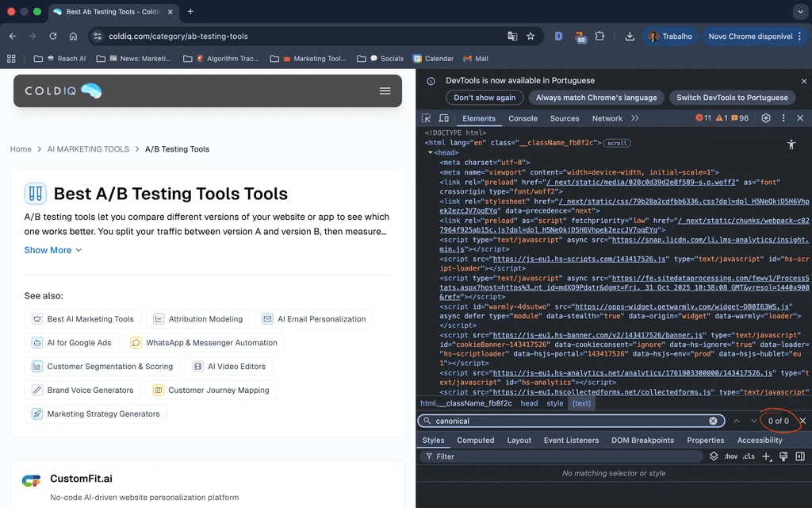Open Customer Journey Mapping chip
Screen dimensions: 812x508
[211, 390]
